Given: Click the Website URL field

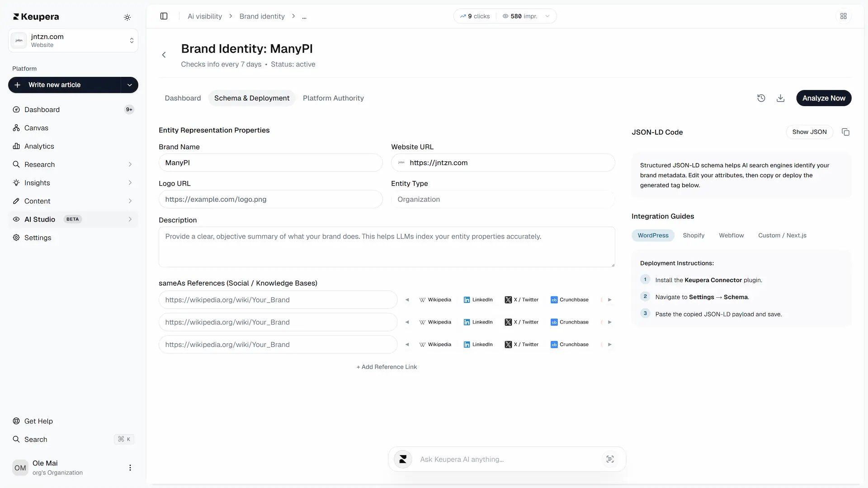Looking at the screenshot, I should (x=503, y=163).
